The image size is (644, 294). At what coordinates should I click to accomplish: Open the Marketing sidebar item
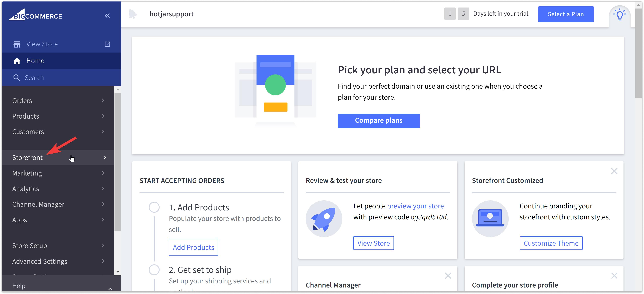tap(27, 173)
